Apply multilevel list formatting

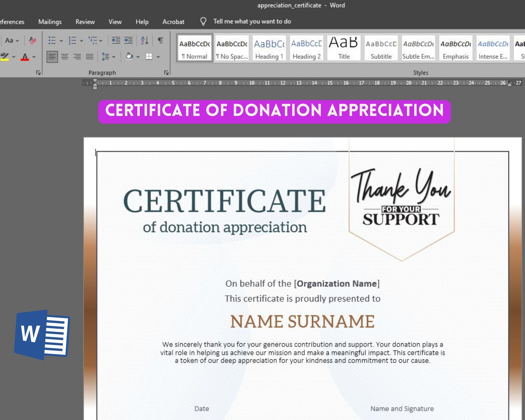93,40
